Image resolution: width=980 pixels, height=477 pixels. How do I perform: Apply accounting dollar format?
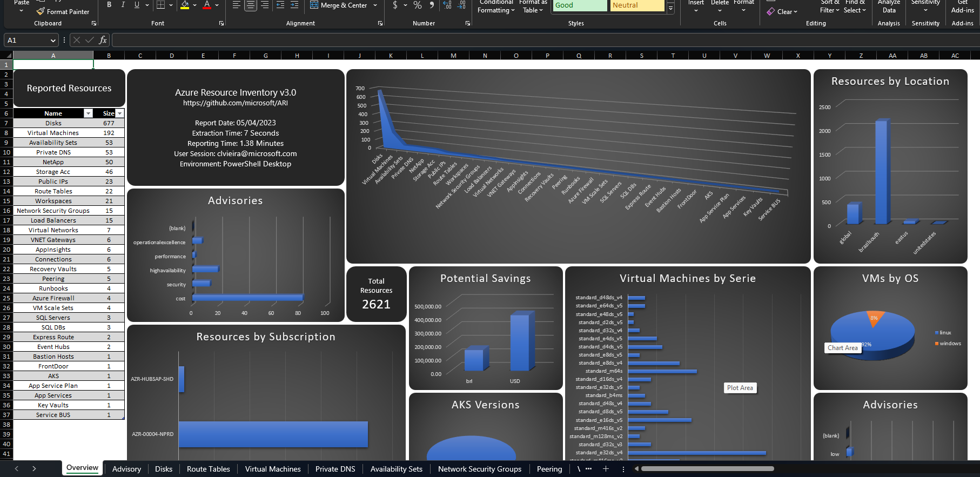395,5
